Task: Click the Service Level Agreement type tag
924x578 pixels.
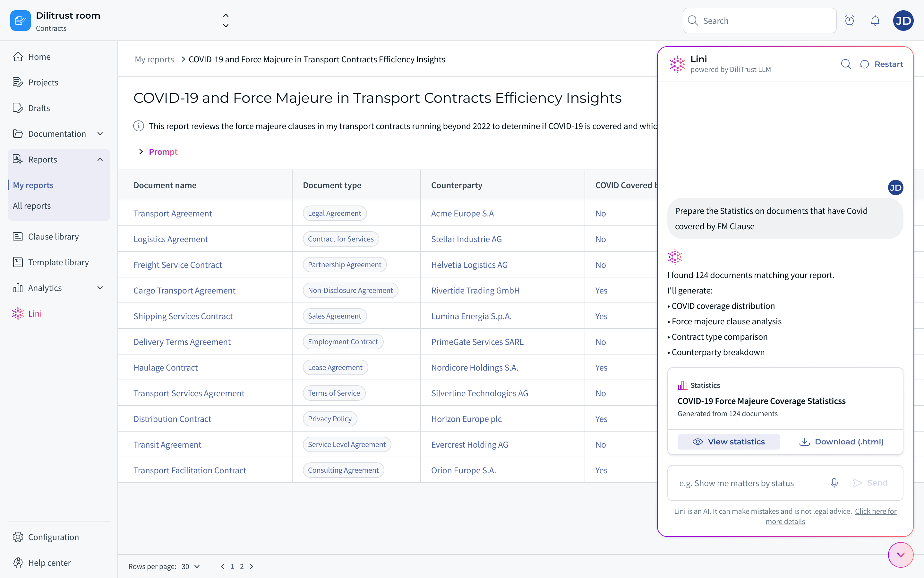Action: click(x=347, y=444)
